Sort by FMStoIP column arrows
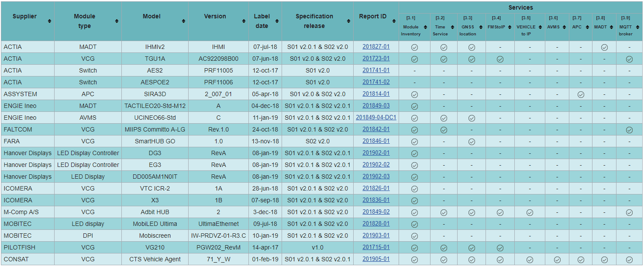This screenshot has width=644, height=267. tap(510, 27)
